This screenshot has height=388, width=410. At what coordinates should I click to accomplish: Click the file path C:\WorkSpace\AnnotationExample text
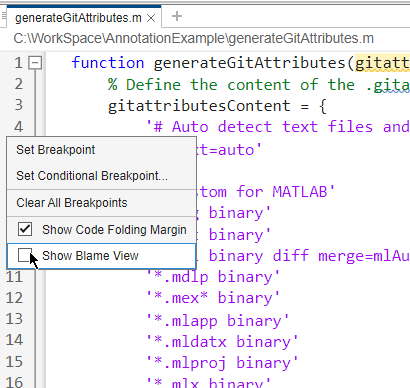click(193, 38)
